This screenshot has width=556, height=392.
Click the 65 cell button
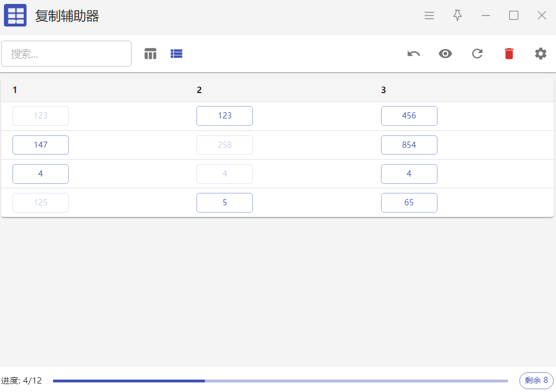[x=409, y=202]
